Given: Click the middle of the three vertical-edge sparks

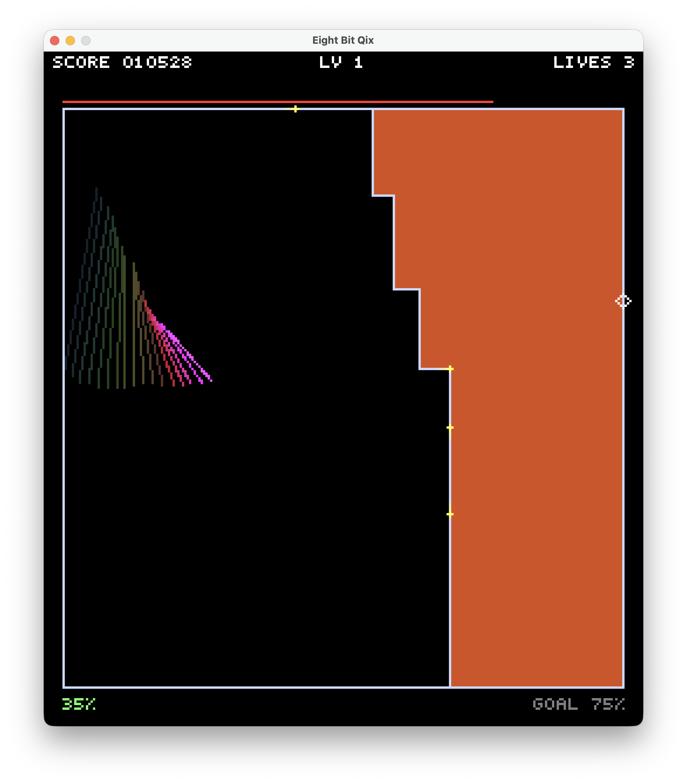Looking at the screenshot, I should coord(450,428).
